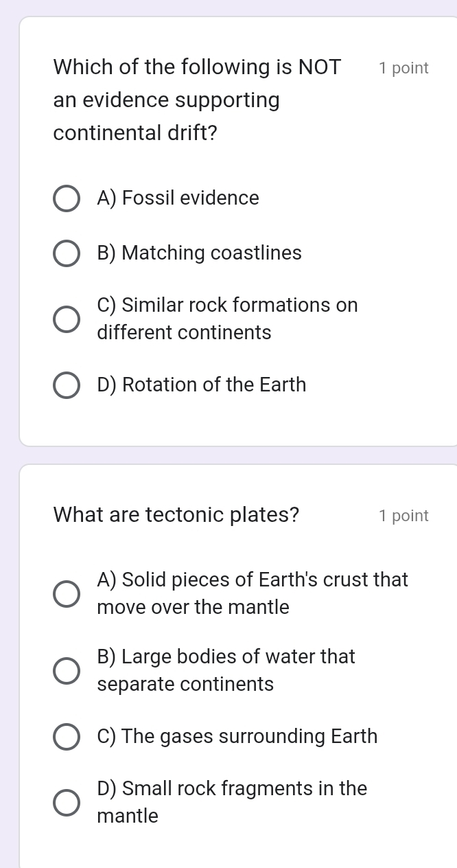Choose radio for "B) Large bodies of water"

tap(67, 671)
